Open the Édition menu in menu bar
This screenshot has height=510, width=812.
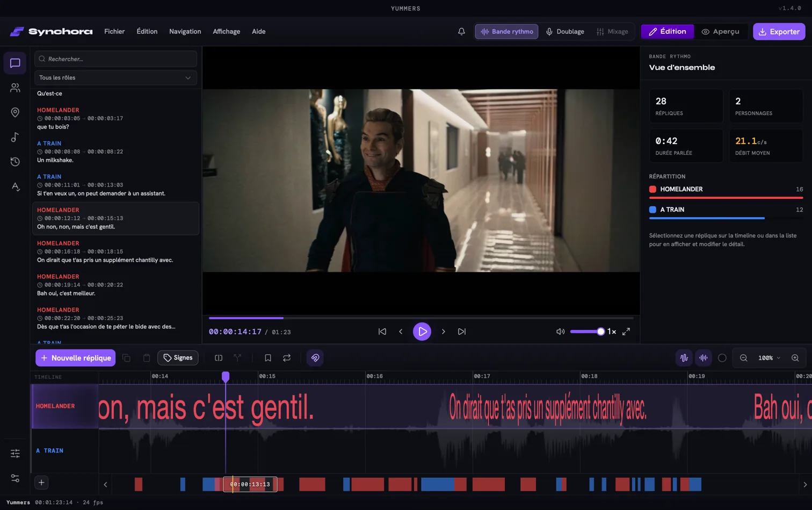pos(147,32)
